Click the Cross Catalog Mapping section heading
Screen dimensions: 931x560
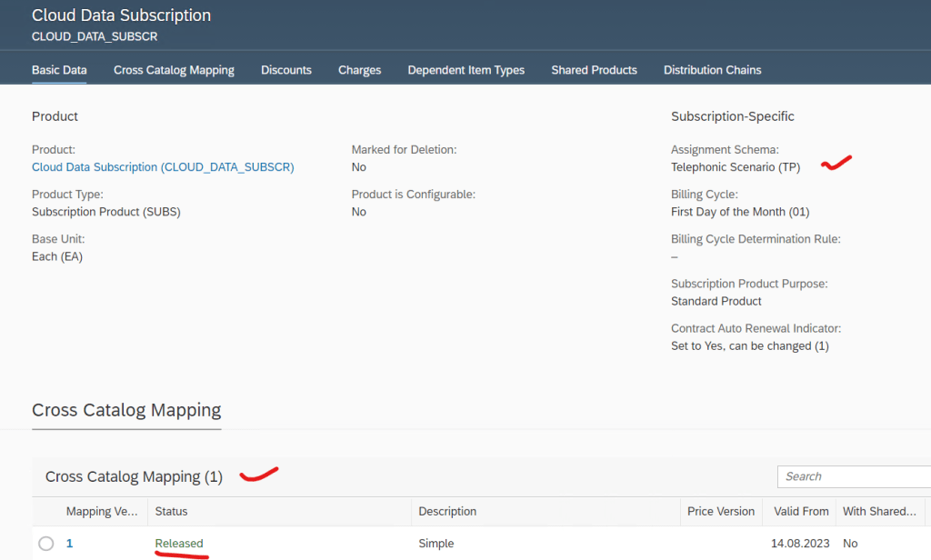click(126, 410)
